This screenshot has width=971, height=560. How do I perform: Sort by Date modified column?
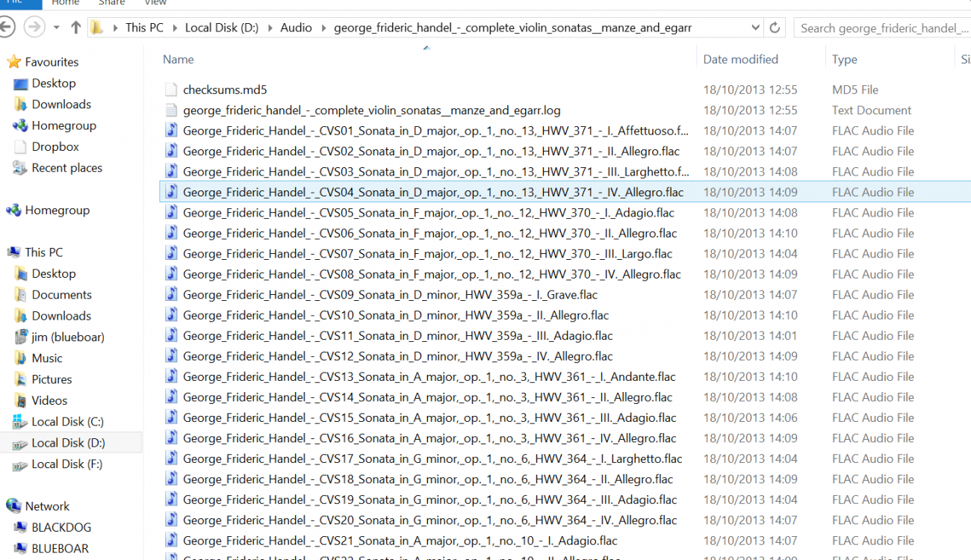point(740,59)
